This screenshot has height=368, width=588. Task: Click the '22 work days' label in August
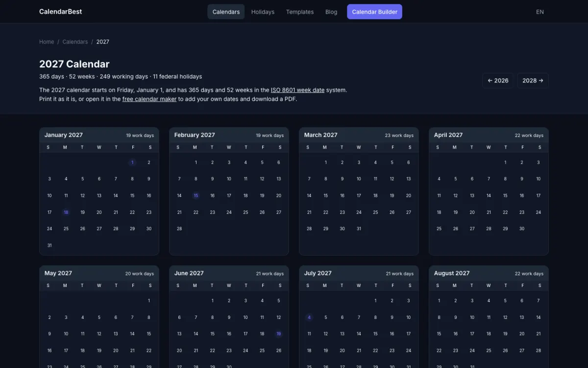pyautogui.click(x=529, y=274)
